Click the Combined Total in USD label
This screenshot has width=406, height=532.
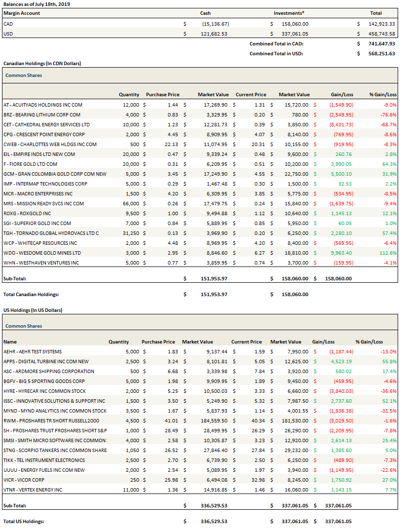276,53
